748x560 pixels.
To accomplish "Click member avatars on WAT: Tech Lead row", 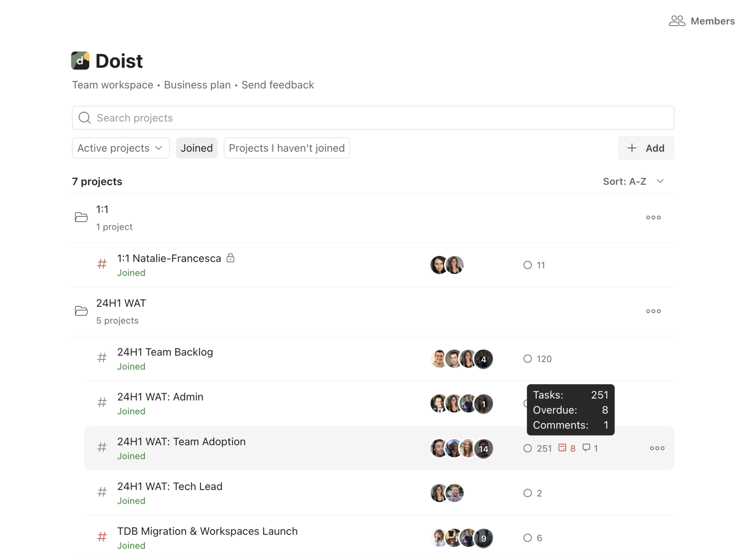I will click(x=447, y=493).
